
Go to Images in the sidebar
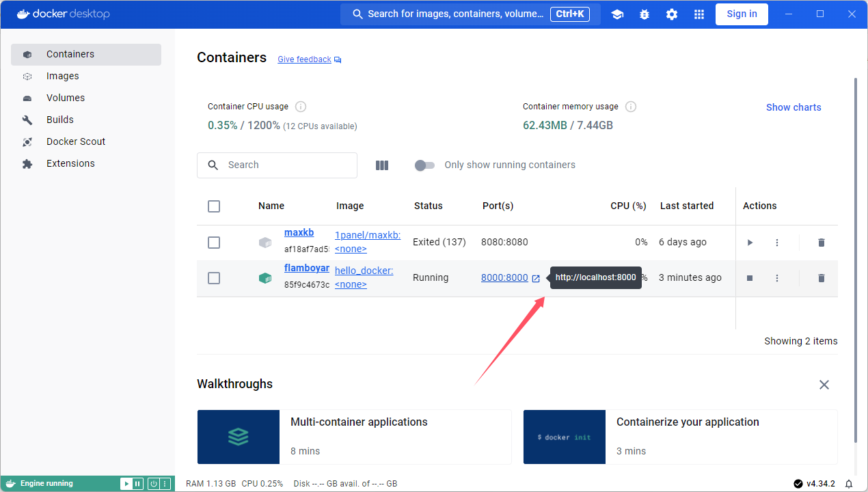(x=86, y=77)
